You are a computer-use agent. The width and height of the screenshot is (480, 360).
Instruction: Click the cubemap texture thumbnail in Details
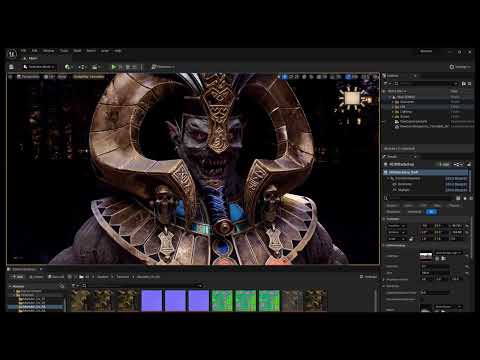coord(426,256)
